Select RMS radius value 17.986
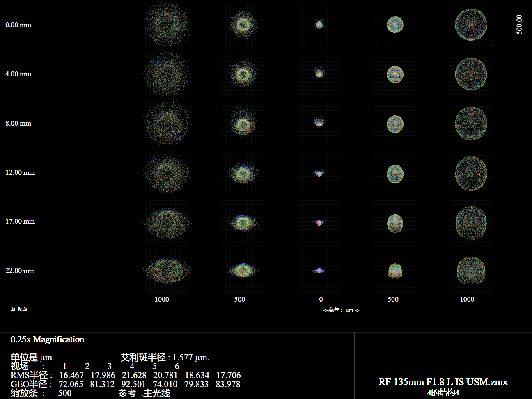 tap(103, 375)
